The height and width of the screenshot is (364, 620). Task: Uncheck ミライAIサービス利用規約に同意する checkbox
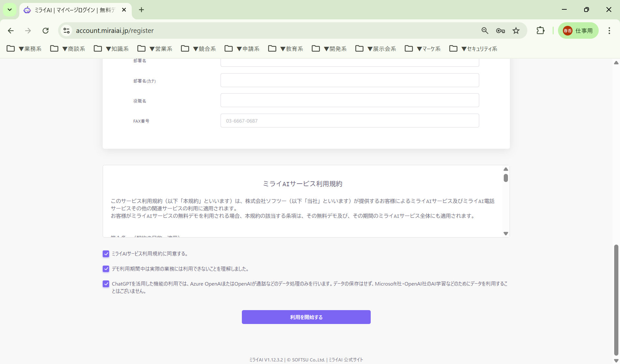[x=106, y=254]
